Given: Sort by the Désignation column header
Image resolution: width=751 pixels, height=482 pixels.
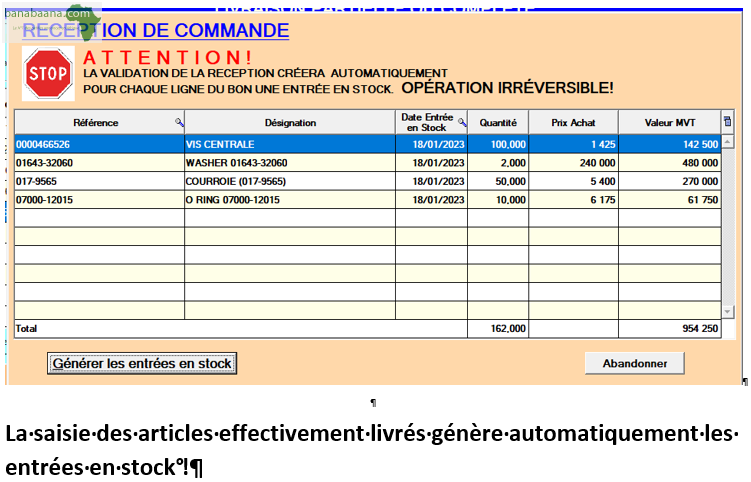Looking at the screenshot, I should 290,123.
